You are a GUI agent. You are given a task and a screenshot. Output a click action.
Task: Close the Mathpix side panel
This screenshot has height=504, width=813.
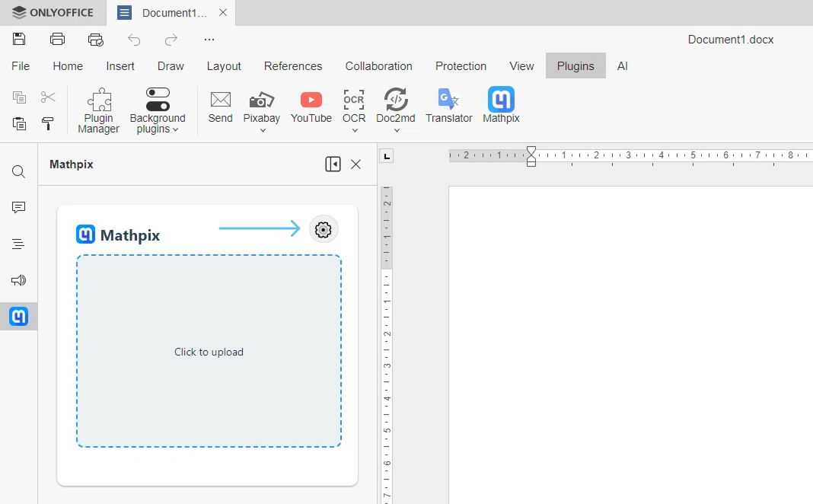[355, 164]
